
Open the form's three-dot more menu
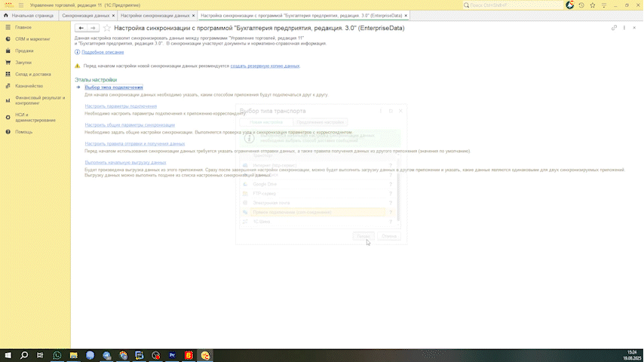click(624, 28)
